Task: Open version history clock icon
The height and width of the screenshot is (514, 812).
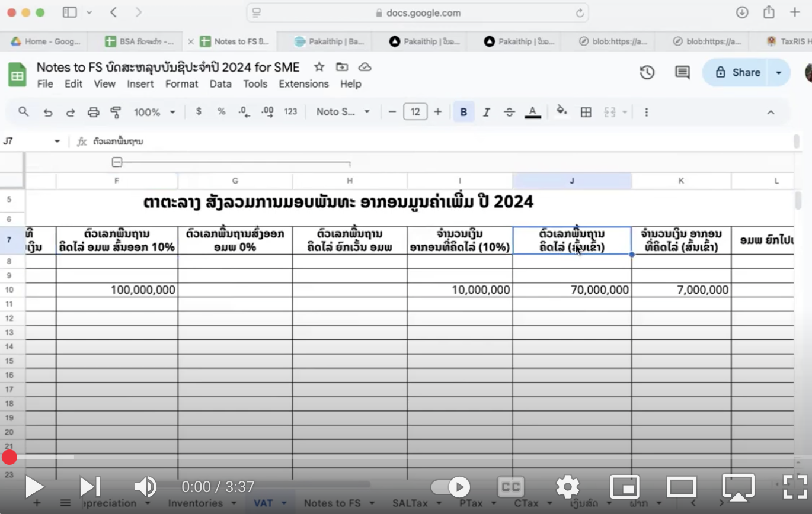Action: click(x=647, y=72)
